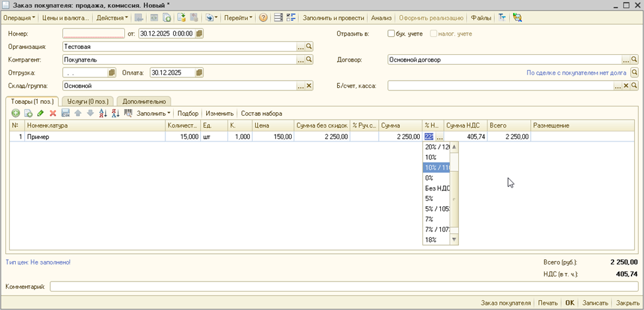Open calendar picker next to Оплата date
The image size is (644, 310).
(x=199, y=73)
